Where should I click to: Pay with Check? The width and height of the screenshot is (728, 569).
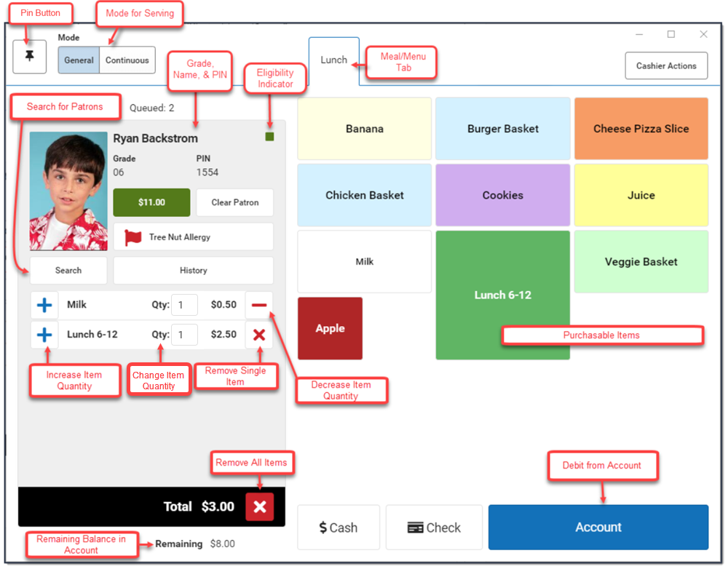tap(434, 528)
